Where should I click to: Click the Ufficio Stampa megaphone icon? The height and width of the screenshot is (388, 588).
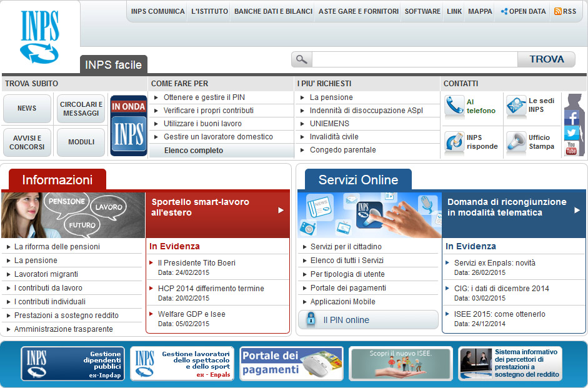(516, 142)
